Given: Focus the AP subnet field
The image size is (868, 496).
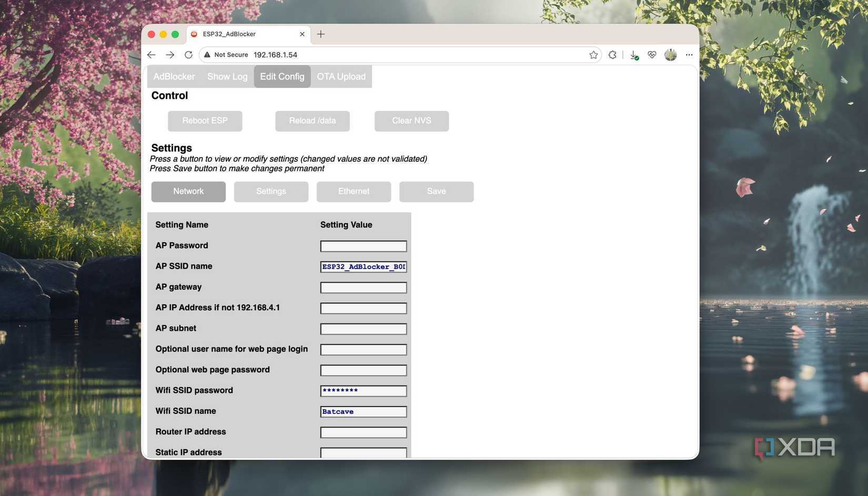Looking at the screenshot, I should [364, 329].
